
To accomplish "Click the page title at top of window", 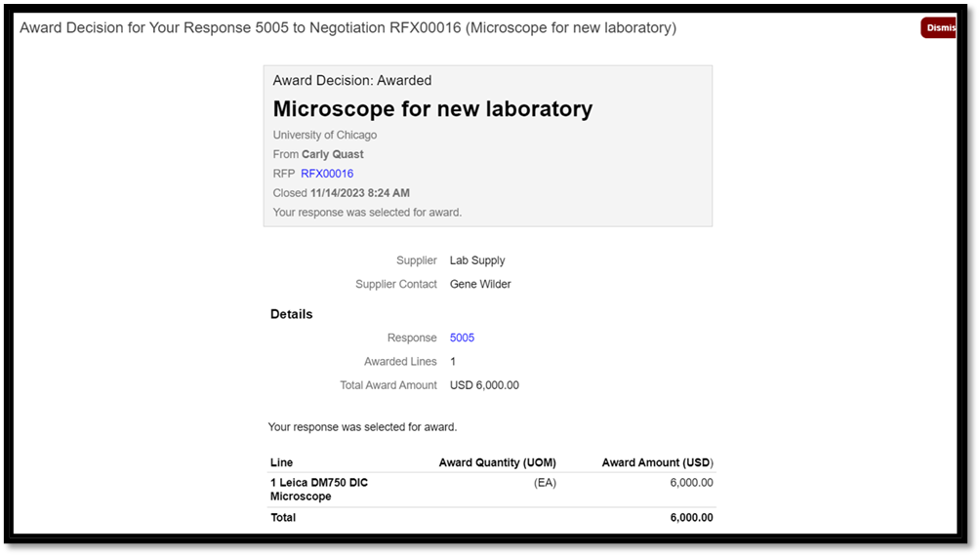I will pos(347,28).
